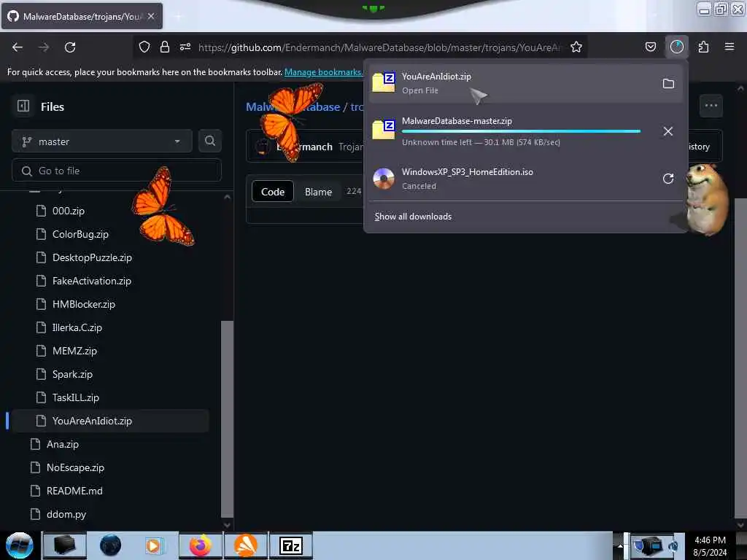This screenshot has height=560, width=747.
Task: Open the Firefox icon in the taskbar
Action: 201,545
